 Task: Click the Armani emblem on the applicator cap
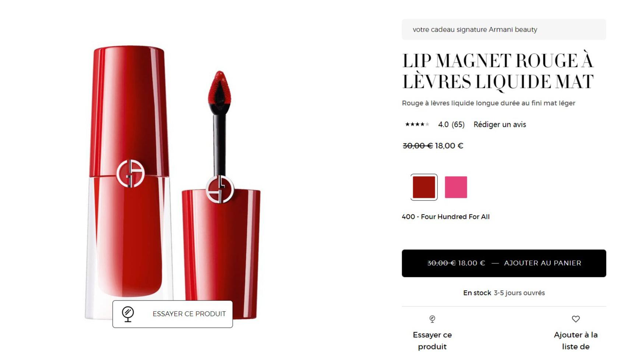[x=220, y=189]
